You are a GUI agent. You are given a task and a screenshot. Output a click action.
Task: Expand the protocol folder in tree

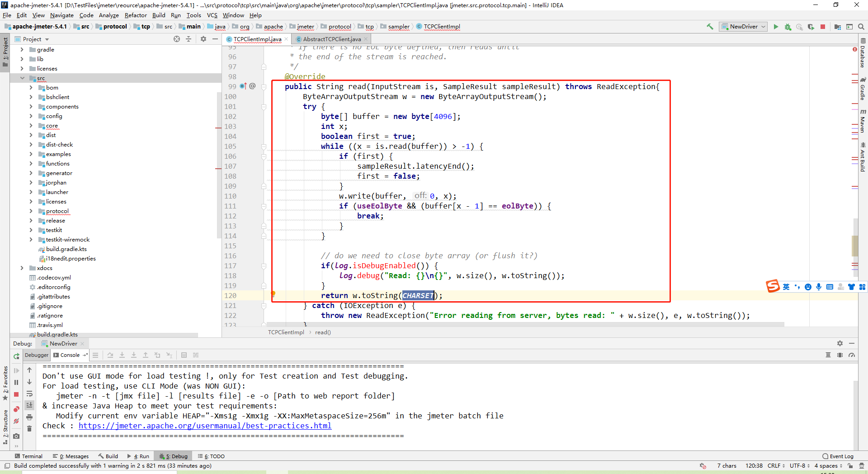tap(31, 211)
